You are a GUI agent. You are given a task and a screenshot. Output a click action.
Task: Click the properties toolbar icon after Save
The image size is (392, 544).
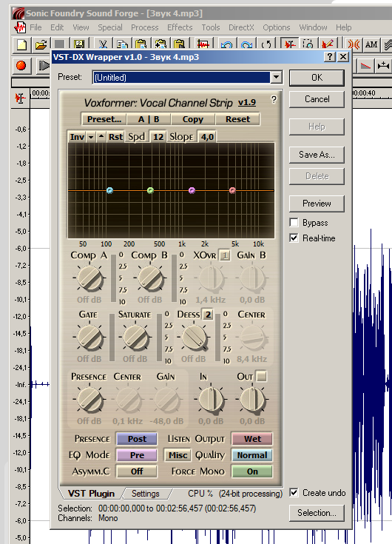pos(79,44)
